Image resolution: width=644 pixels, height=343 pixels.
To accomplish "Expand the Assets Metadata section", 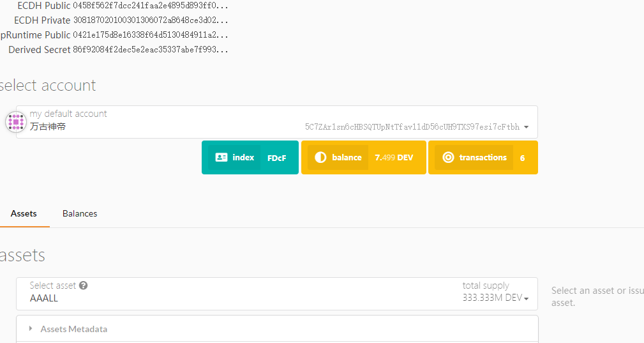I will [x=31, y=329].
